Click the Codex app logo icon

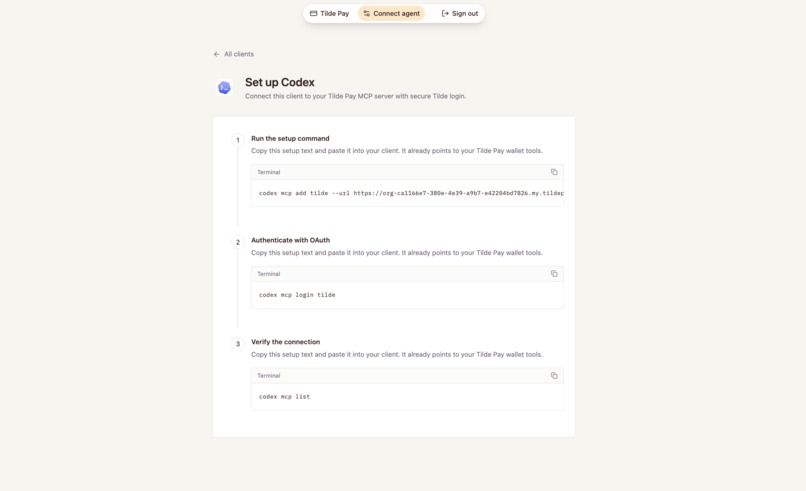click(224, 88)
